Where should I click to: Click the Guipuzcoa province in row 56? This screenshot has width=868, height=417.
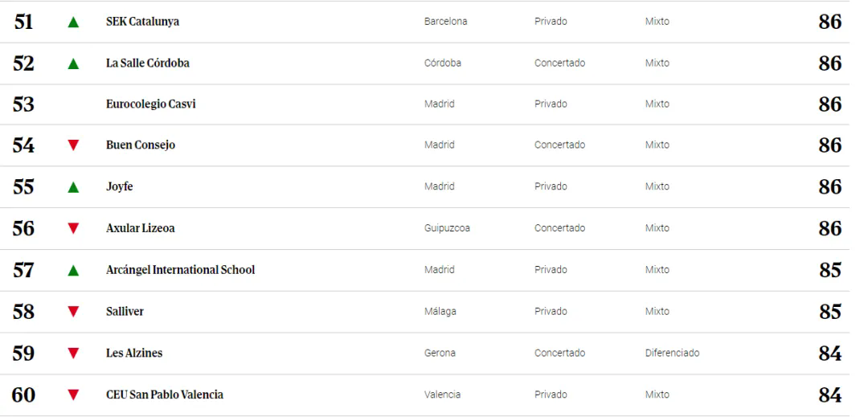click(447, 228)
